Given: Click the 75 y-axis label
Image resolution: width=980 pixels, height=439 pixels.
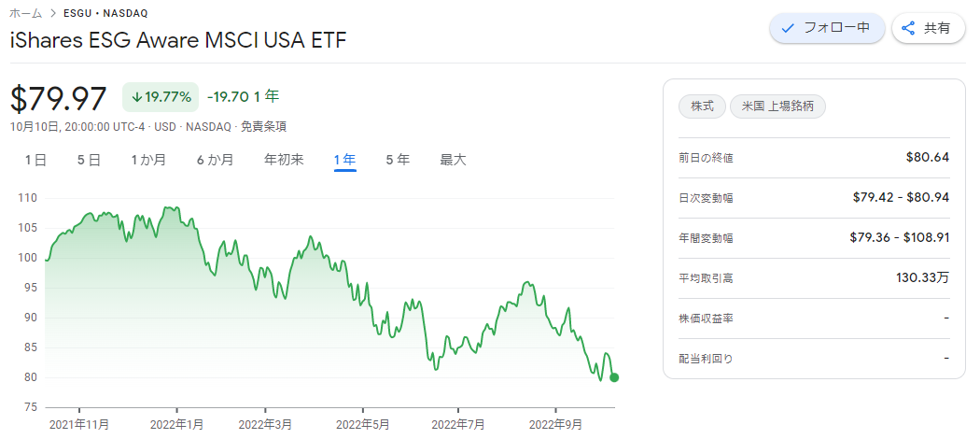Looking at the screenshot, I should pyautogui.click(x=31, y=407).
